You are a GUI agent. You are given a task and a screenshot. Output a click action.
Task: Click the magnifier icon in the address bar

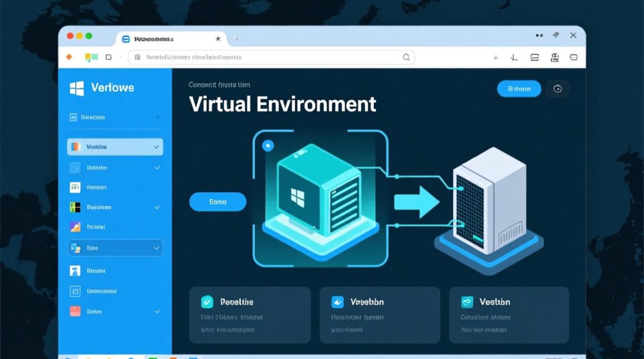[406, 57]
